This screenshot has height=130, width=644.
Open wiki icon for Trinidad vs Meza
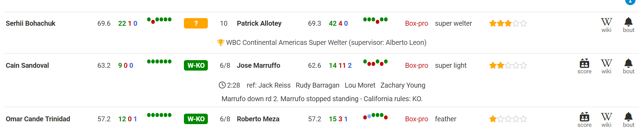pyautogui.click(x=606, y=120)
